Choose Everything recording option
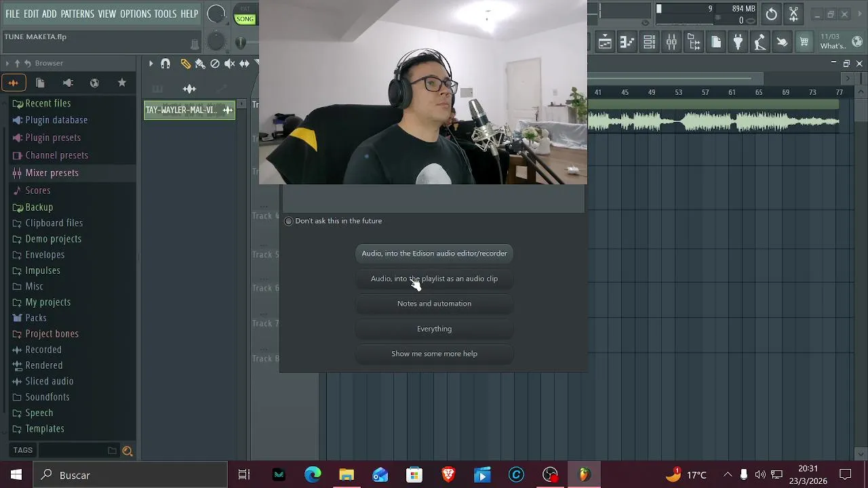 434,329
